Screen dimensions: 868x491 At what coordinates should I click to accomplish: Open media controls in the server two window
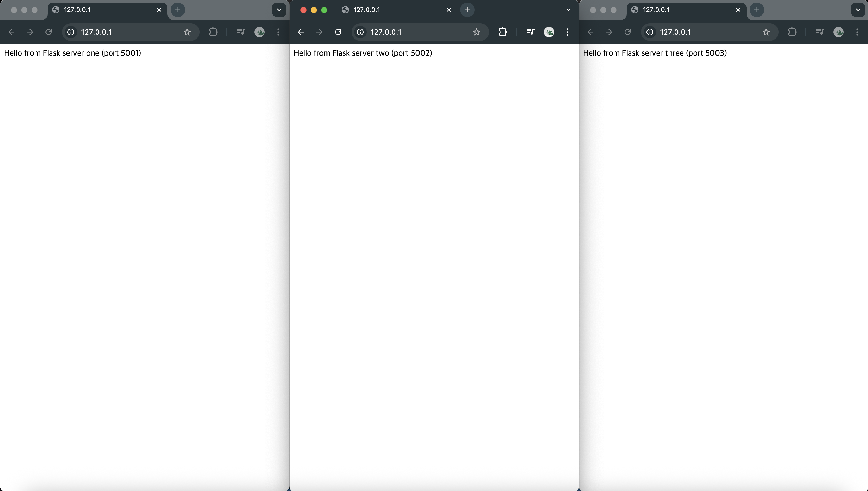click(530, 32)
